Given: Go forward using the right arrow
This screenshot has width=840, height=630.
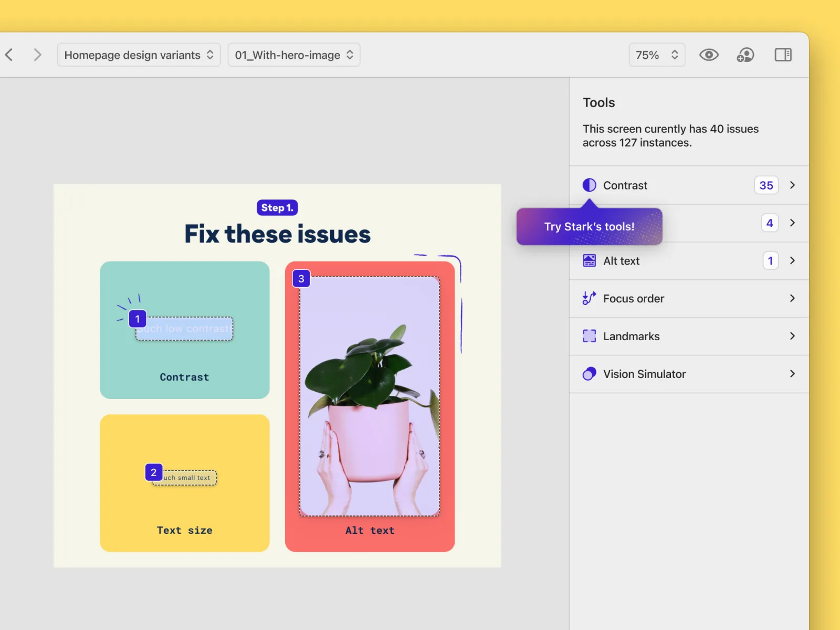Looking at the screenshot, I should pyautogui.click(x=37, y=55).
